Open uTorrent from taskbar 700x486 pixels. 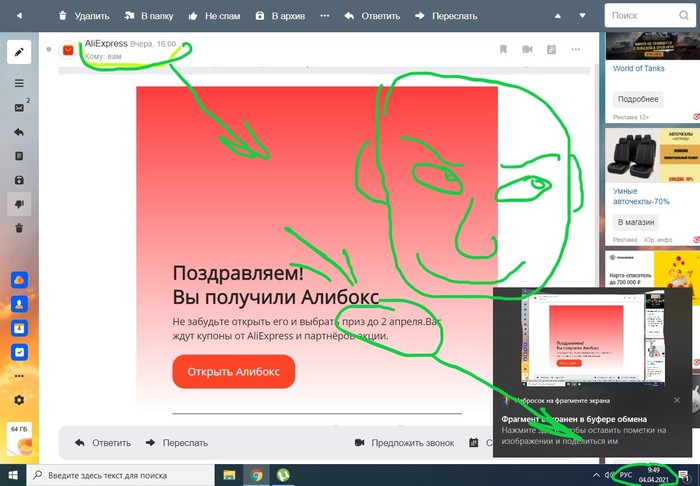coord(283,475)
